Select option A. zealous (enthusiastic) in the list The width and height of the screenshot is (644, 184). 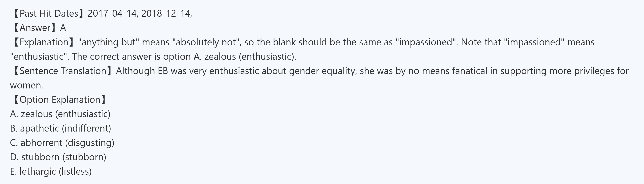60,114
